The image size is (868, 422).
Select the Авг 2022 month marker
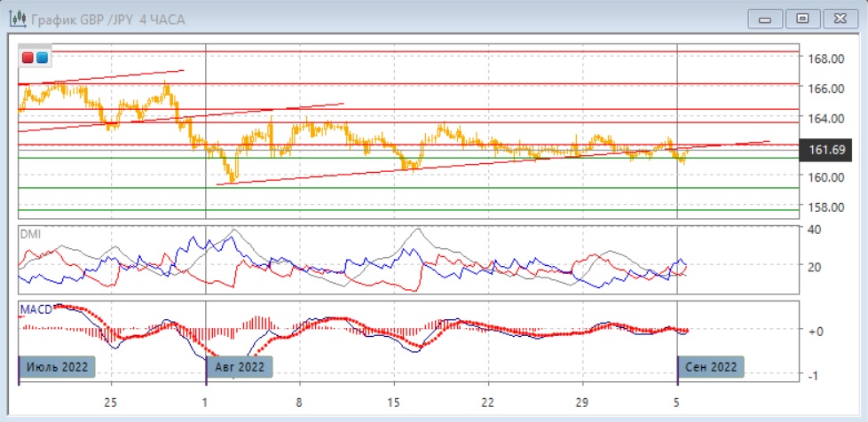pyautogui.click(x=240, y=366)
